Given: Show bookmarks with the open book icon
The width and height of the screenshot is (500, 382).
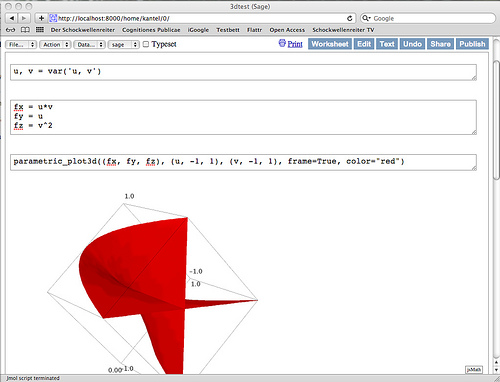Looking at the screenshot, I should (x=25, y=30).
